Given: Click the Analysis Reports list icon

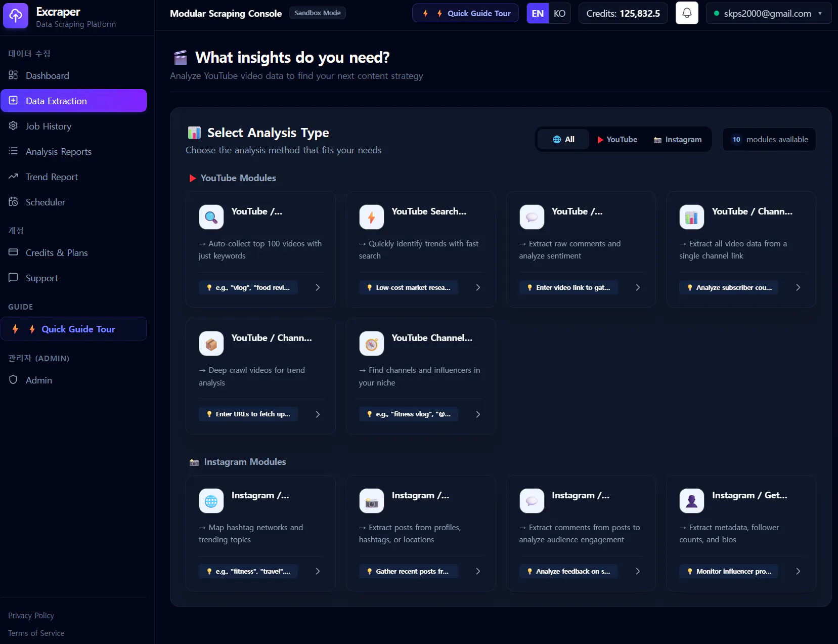Looking at the screenshot, I should click(x=13, y=151).
